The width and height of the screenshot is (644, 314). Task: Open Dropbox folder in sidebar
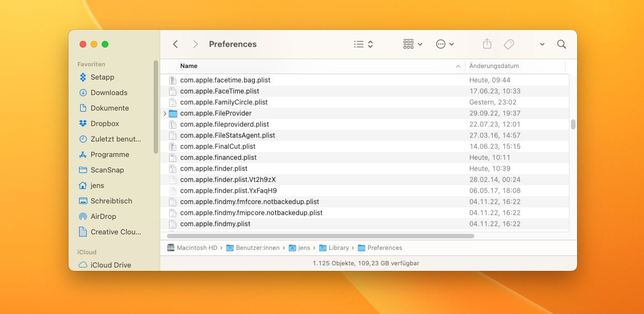tap(104, 123)
